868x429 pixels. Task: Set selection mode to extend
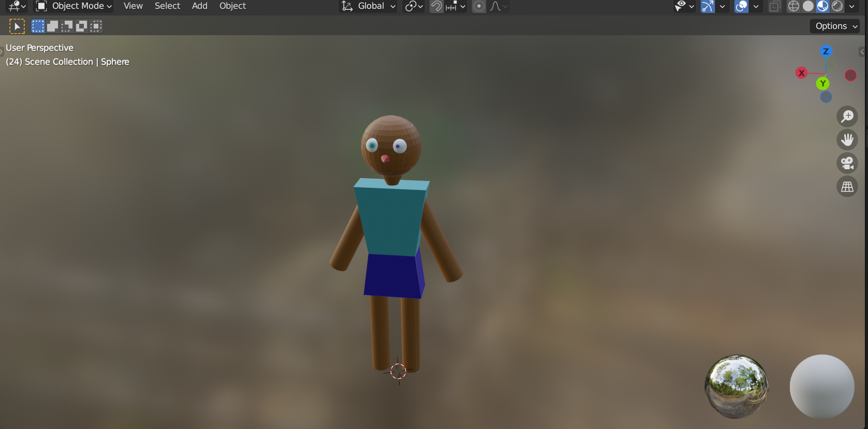52,26
